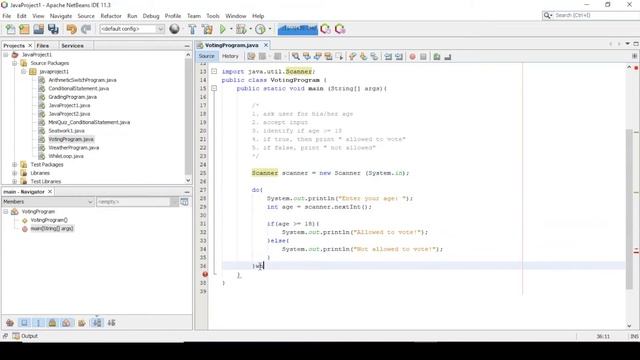Collapse the main method code fold
Viewport: 640px width, 360px height.
point(214,88)
